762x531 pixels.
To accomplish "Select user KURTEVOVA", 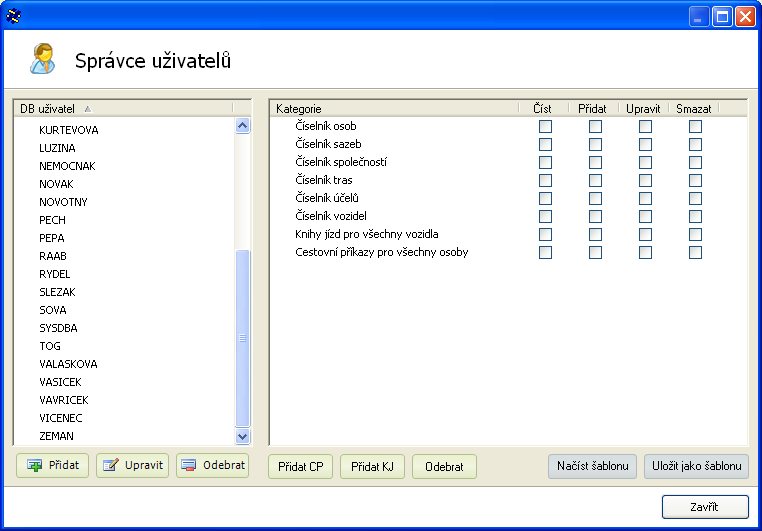I will (69, 130).
